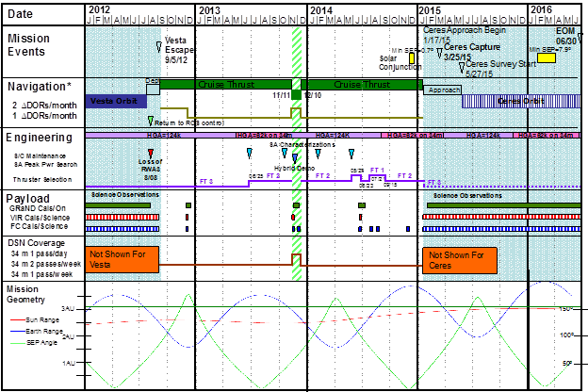Click the green Return to RCS control marker
The image size is (588, 392).
pos(151,120)
